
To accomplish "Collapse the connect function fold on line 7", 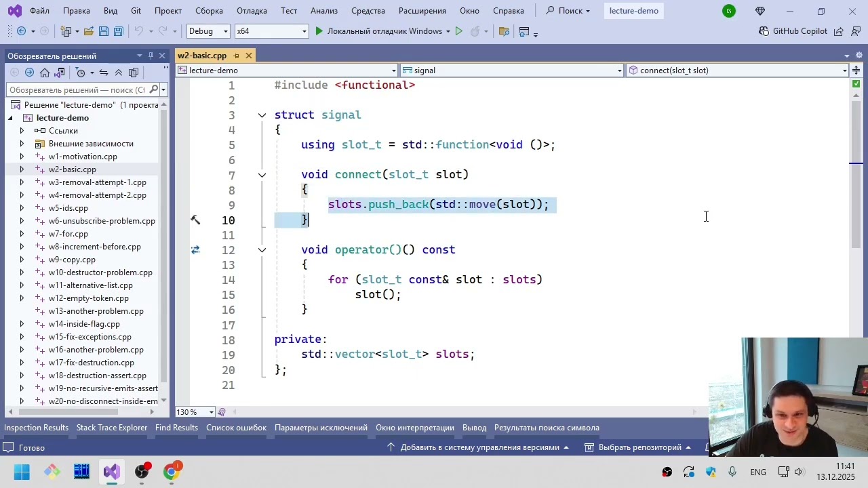I will click(262, 175).
